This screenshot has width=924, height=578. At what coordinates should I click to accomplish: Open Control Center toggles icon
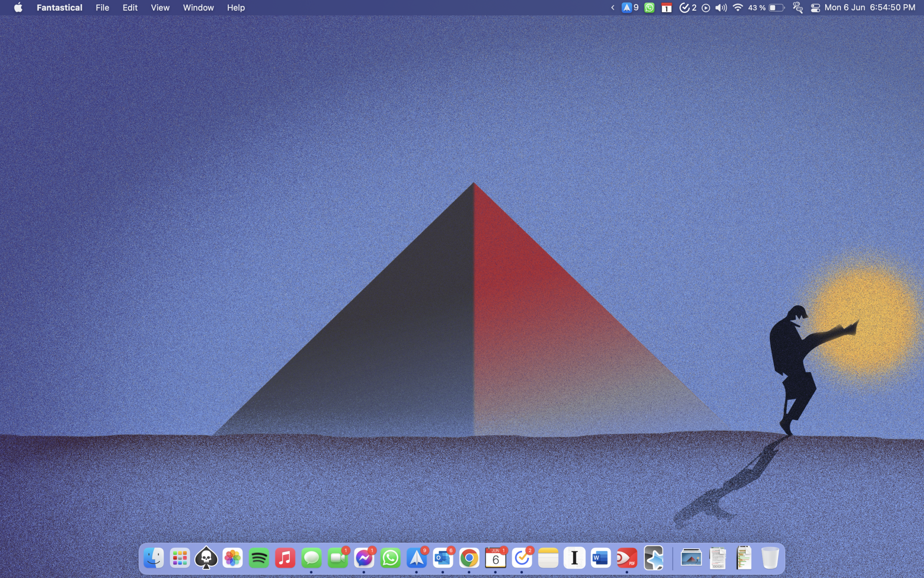point(815,8)
